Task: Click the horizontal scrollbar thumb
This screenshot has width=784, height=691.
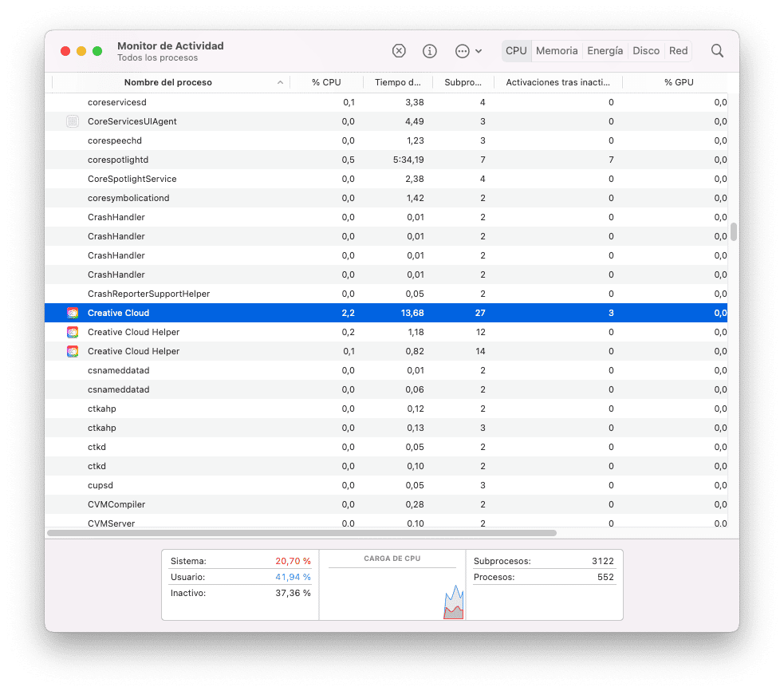Action: [x=301, y=533]
